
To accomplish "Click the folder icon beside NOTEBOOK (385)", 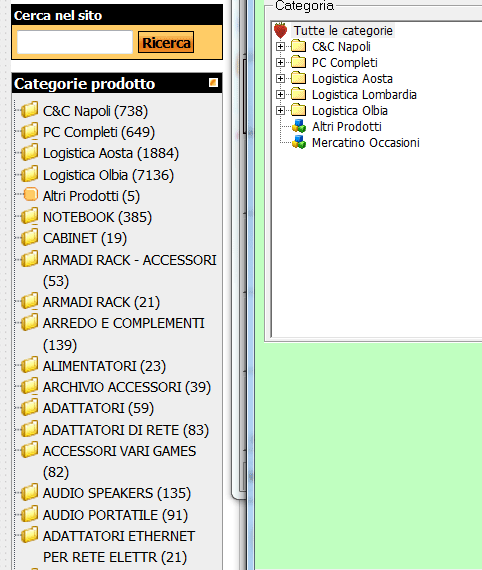I will pos(29,216).
